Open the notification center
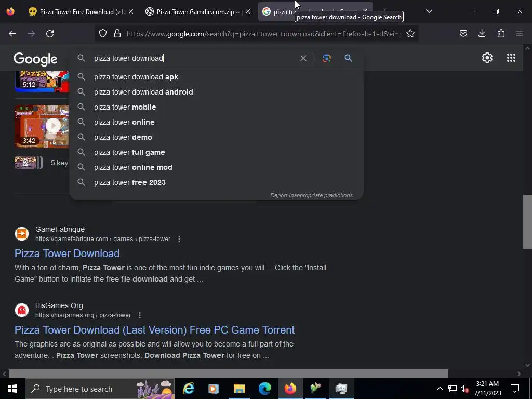This screenshot has height=399, width=532. 515,389
